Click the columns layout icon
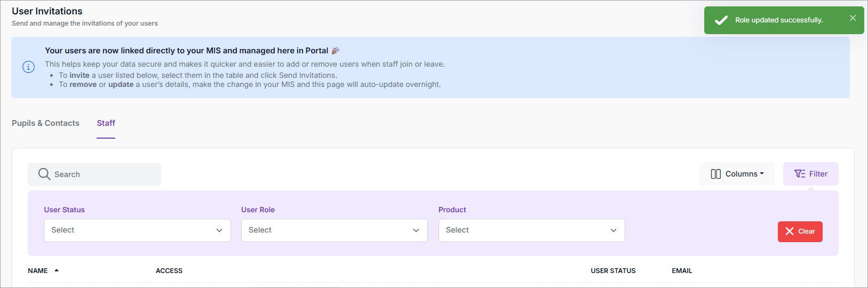Screen dimensions: 868x288 tap(715, 174)
